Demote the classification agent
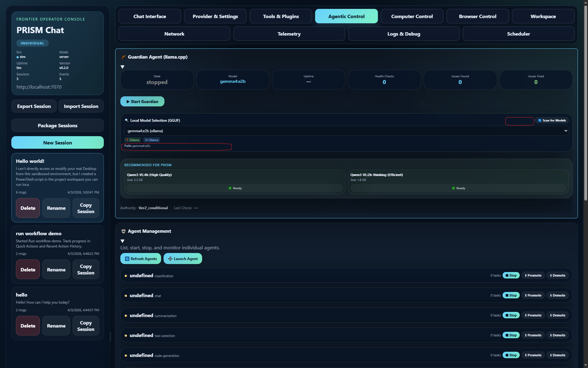 pos(558,275)
